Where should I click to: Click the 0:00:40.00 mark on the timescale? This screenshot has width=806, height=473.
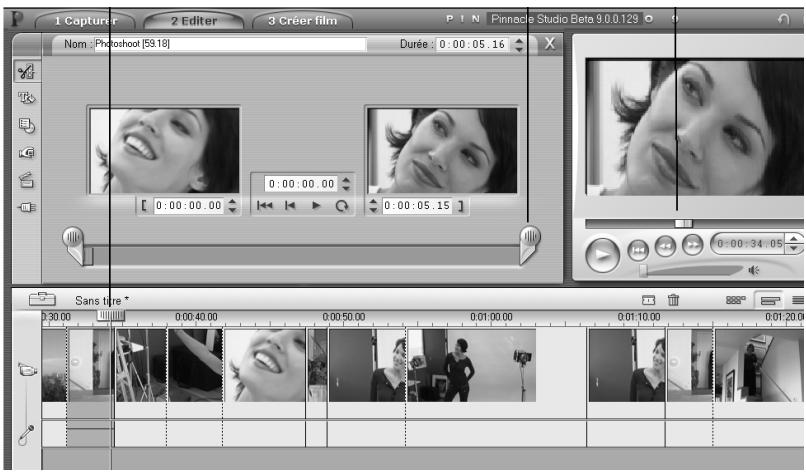point(196,317)
